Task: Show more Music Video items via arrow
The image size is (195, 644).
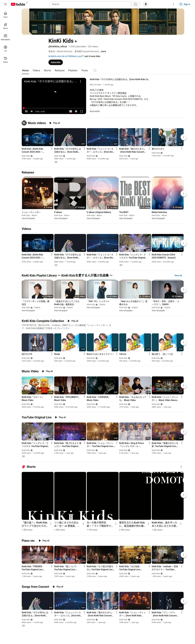Action: [183, 385]
